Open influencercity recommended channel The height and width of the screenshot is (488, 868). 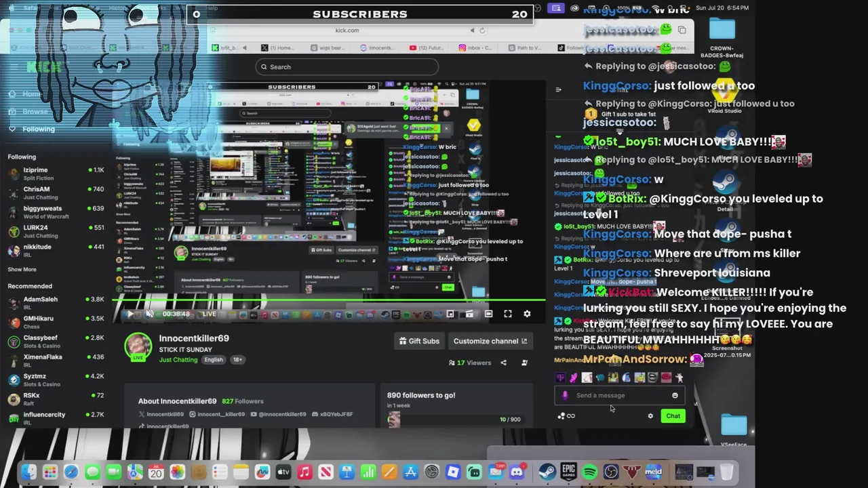(56, 418)
